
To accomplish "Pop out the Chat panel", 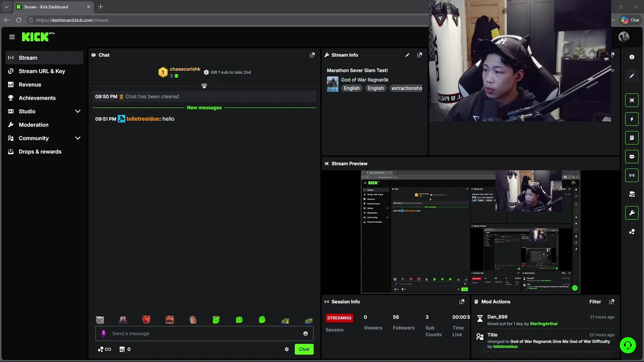I will [x=312, y=55].
